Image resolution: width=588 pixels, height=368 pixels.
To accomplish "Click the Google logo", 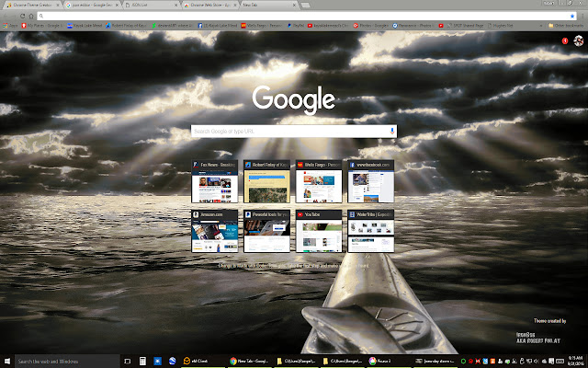I will point(294,99).
